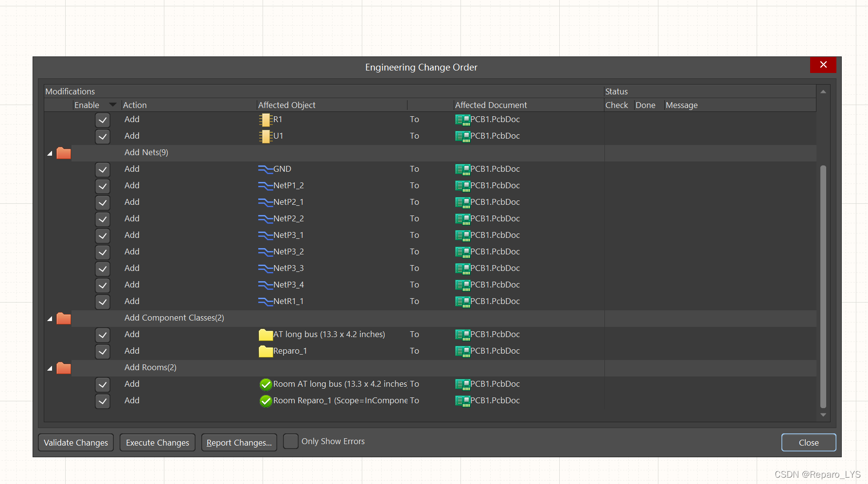The image size is (868, 484).
Task: Click the Affected Document column header
Action: [x=491, y=105]
